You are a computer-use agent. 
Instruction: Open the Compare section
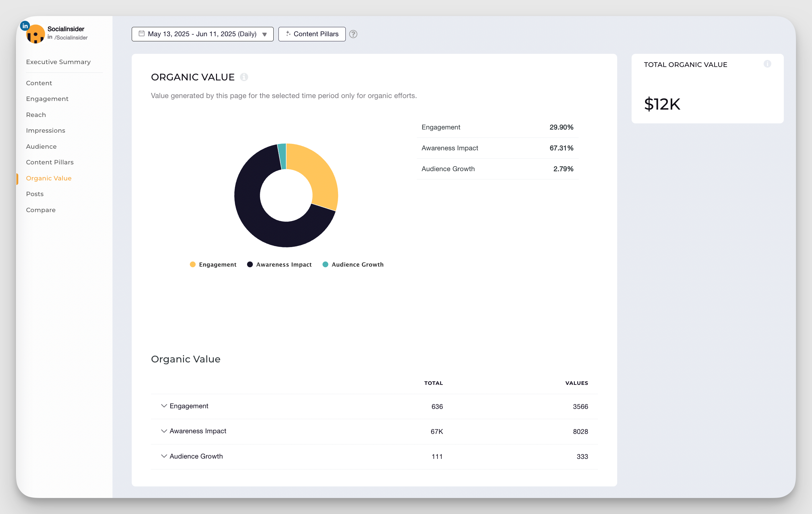40,210
